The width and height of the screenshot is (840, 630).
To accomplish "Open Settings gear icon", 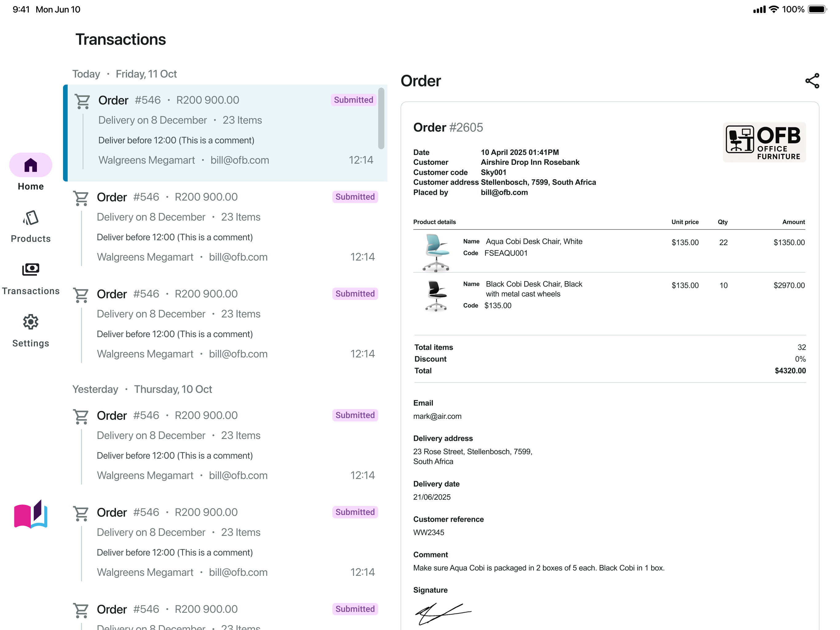I will [31, 322].
